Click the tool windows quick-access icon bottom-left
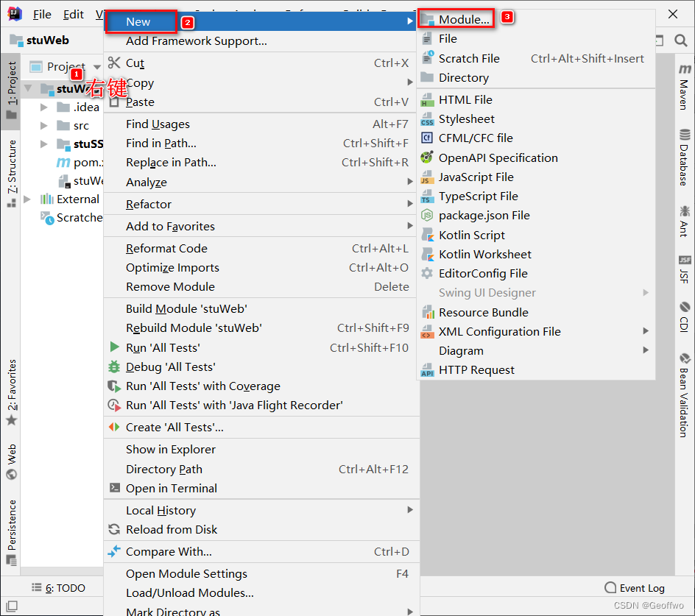 click(12, 606)
